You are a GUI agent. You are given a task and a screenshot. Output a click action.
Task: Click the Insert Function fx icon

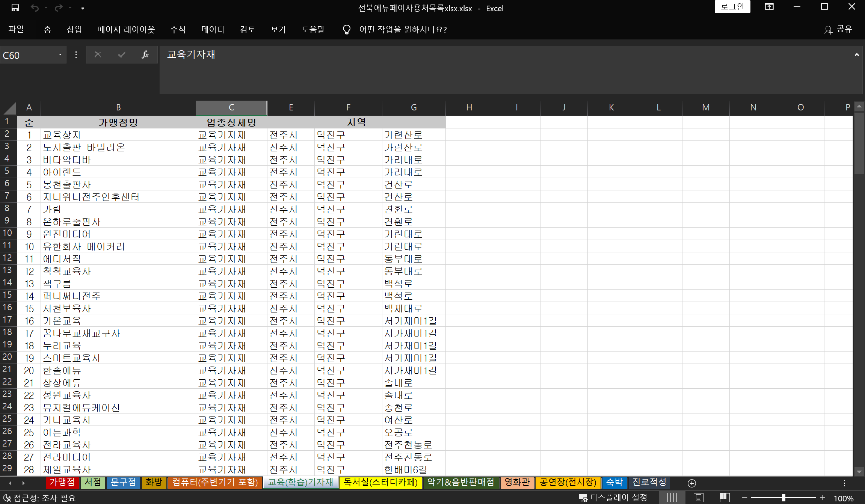(145, 55)
